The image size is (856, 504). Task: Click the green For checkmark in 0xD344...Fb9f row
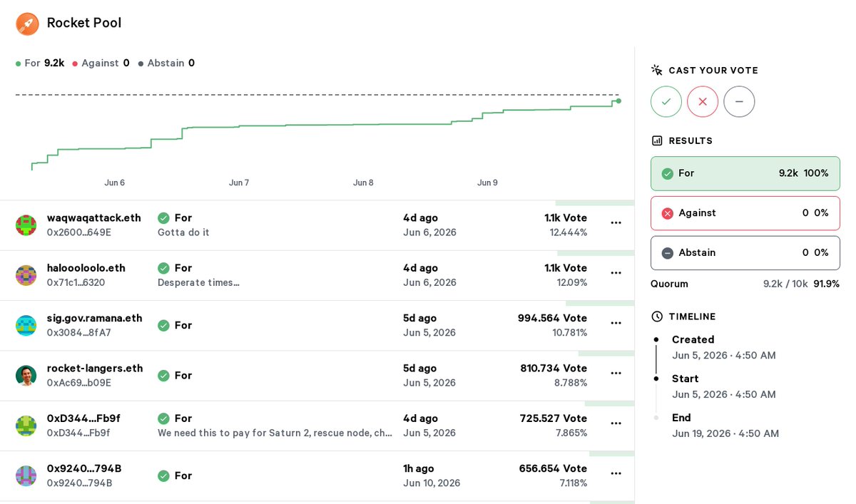(x=163, y=418)
